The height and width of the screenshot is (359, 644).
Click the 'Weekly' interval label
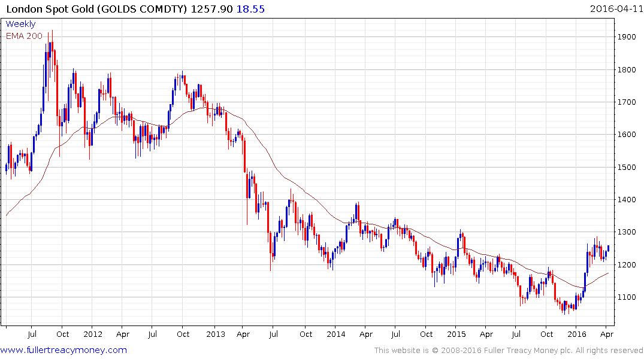point(20,24)
